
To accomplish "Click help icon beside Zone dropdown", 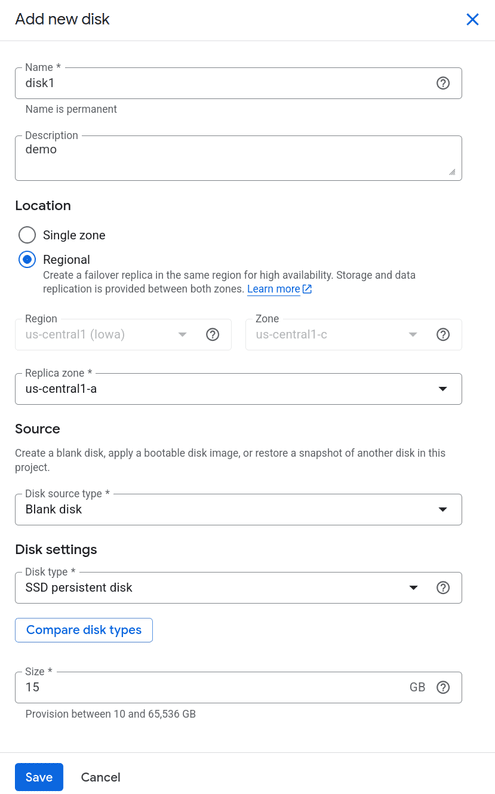I will click(x=443, y=334).
